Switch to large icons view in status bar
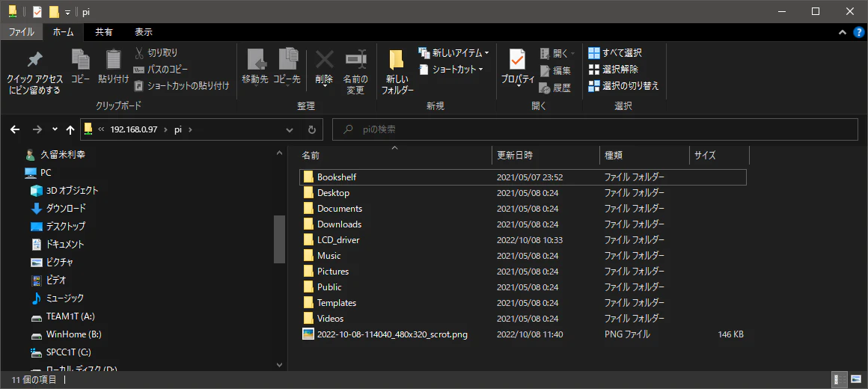 click(856, 379)
